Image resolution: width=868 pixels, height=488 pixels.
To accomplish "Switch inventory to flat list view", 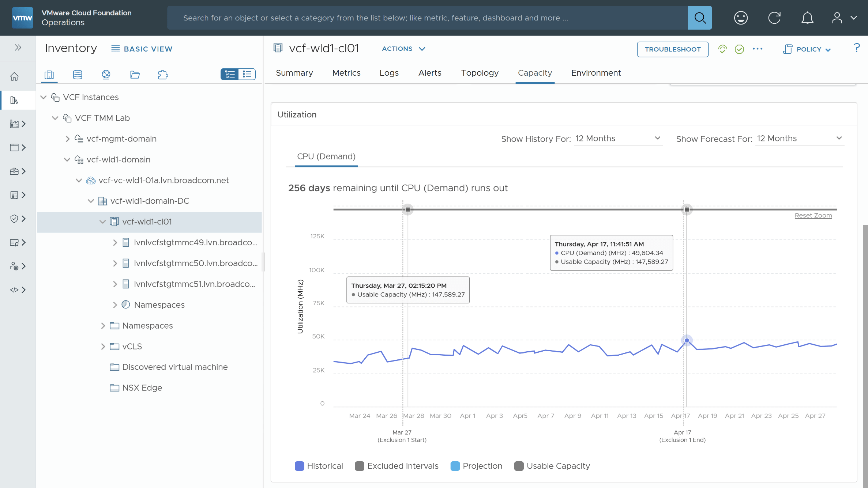I will click(247, 74).
